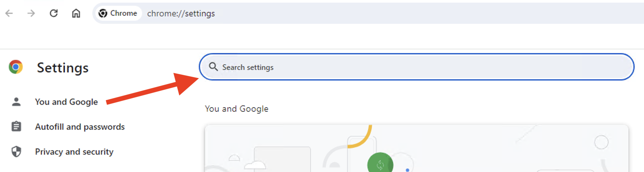Click the forward navigation arrow
The width and height of the screenshot is (644, 172).
[31, 13]
